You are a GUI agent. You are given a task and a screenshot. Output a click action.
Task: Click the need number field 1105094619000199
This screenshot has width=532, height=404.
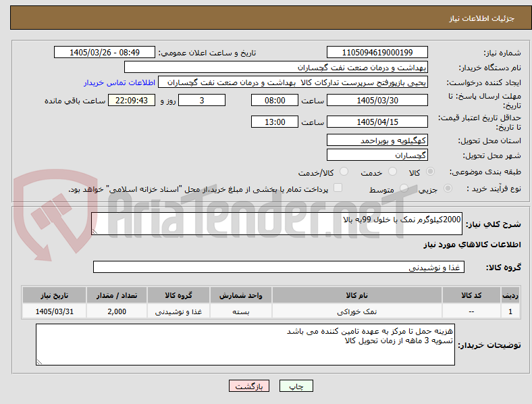[377, 52]
